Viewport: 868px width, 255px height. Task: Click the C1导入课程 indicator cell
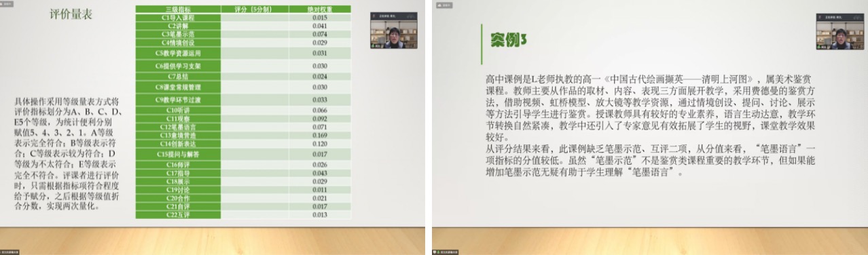tap(178, 18)
